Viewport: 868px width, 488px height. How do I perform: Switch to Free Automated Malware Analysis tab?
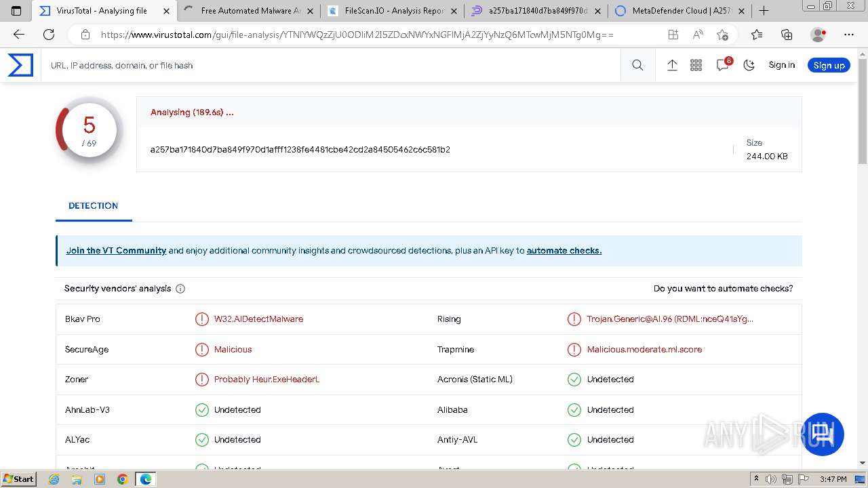pyautogui.click(x=250, y=11)
